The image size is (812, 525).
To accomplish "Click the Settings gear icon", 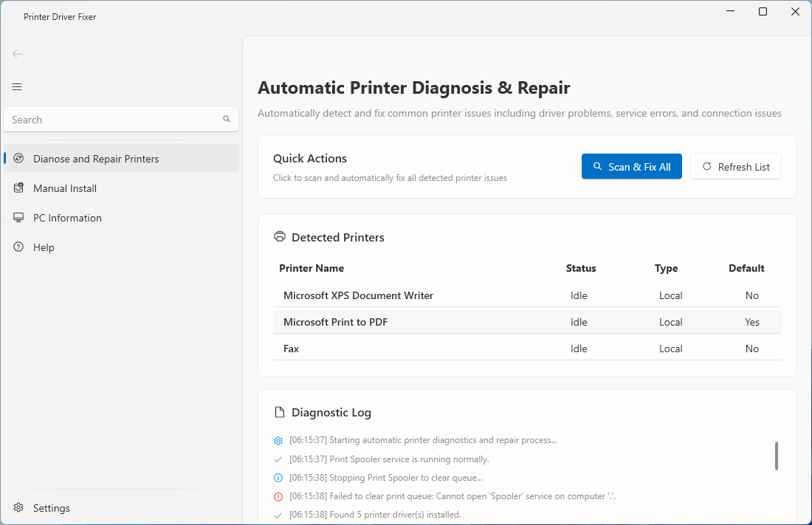I will (x=18, y=508).
